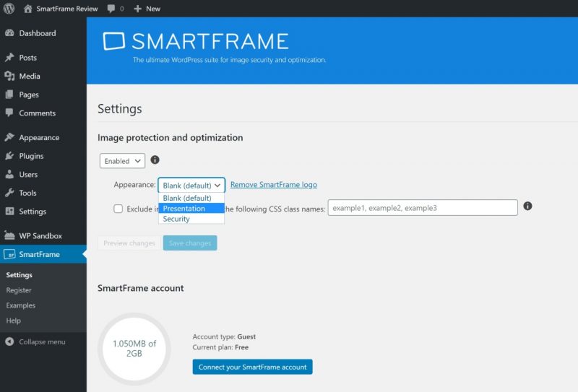Choose Presentation from Appearance list
578x392 pixels.
tap(191, 208)
